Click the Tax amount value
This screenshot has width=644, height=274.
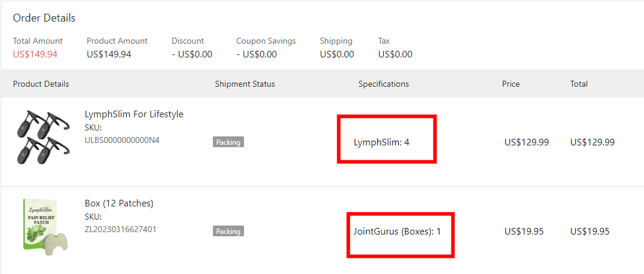395,54
